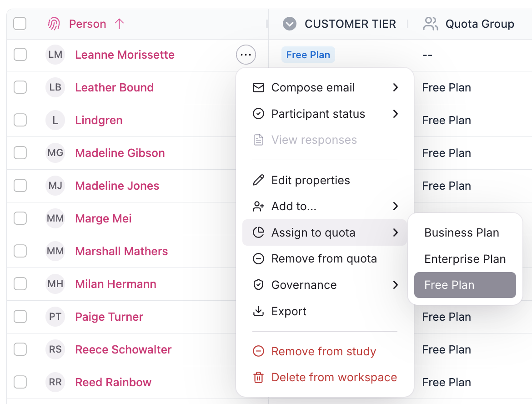Click the trash icon for Delete from workspace
This screenshot has width=532, height=404.
258,378
